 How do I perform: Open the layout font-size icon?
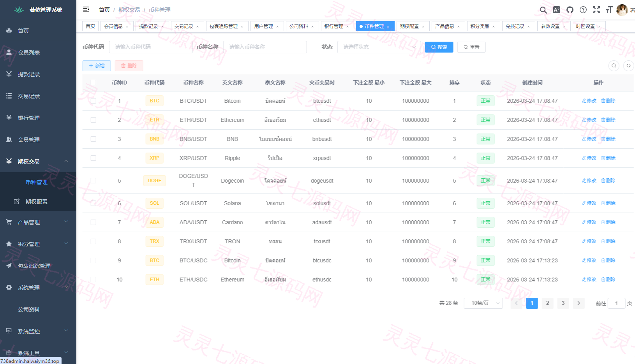610,10
